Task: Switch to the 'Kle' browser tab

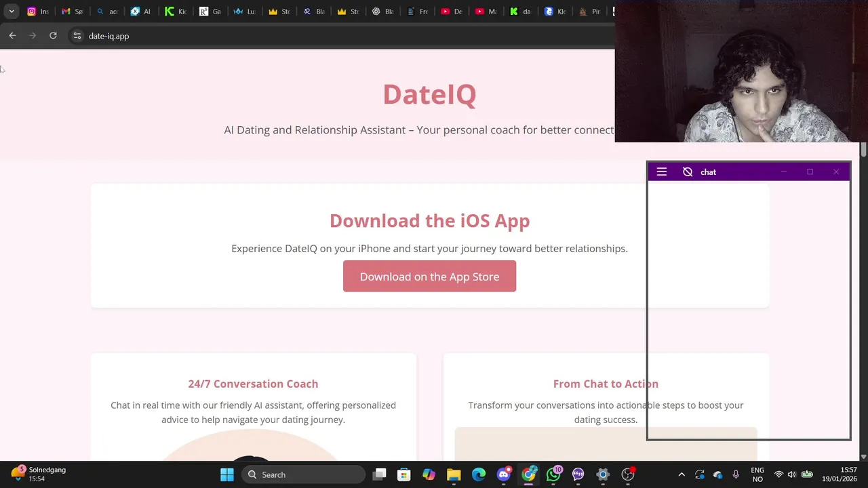Action: click(555, 12)
